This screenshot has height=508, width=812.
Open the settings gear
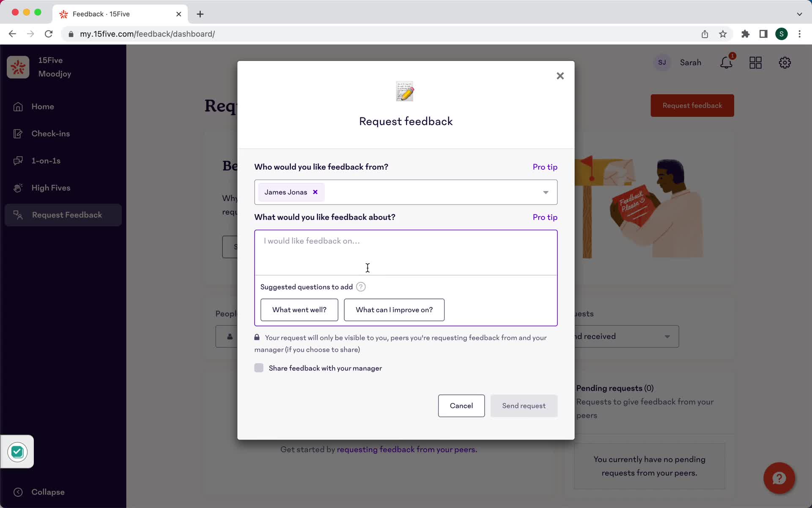[785, 63]
